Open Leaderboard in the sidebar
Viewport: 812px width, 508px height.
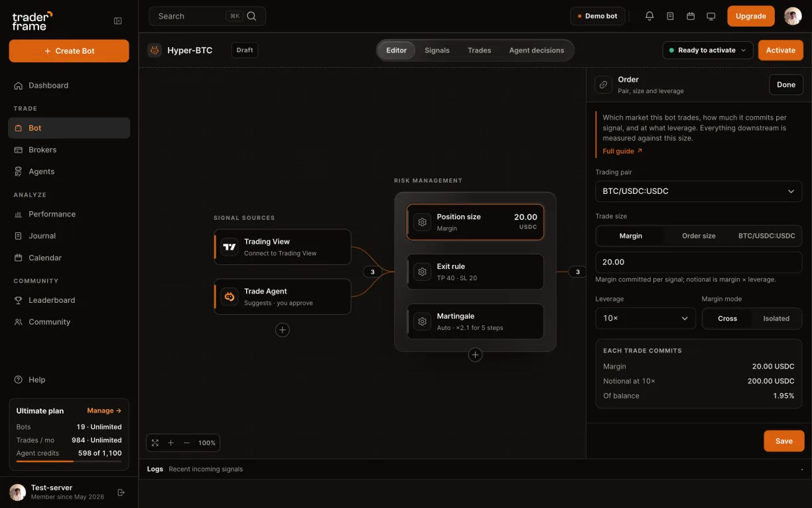[69, 300]
